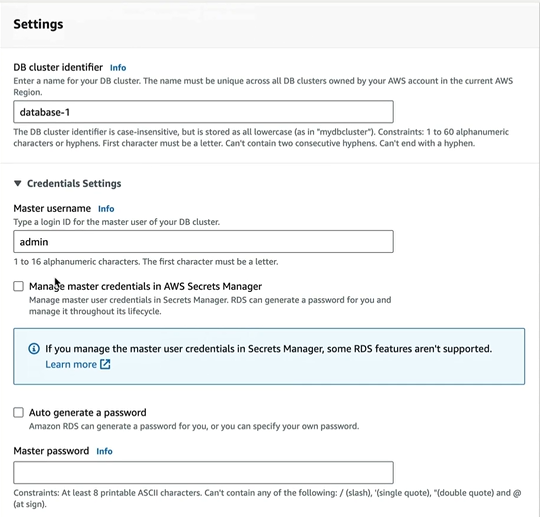This screenshot has height=517, width=540.
Task: Open Info link beside Master username
Action: 106,209
